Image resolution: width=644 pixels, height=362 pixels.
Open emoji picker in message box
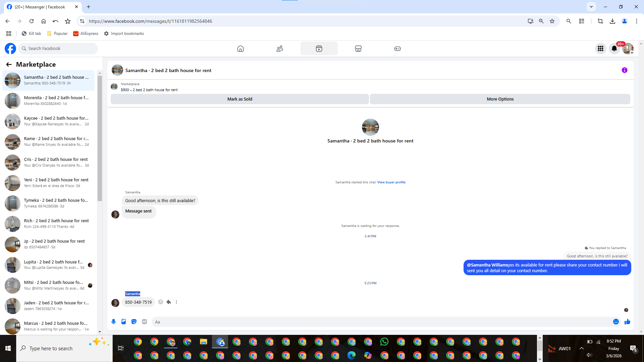[616, 322]
